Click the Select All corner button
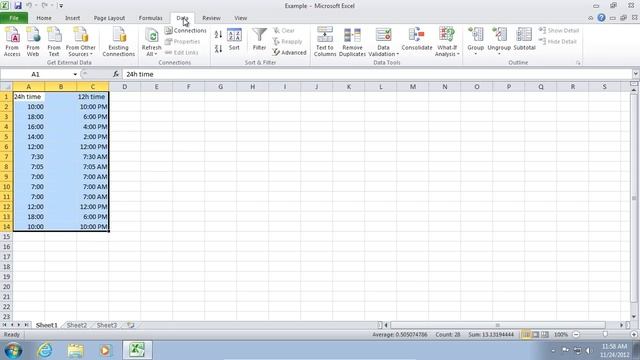 [x=6, y=87]
